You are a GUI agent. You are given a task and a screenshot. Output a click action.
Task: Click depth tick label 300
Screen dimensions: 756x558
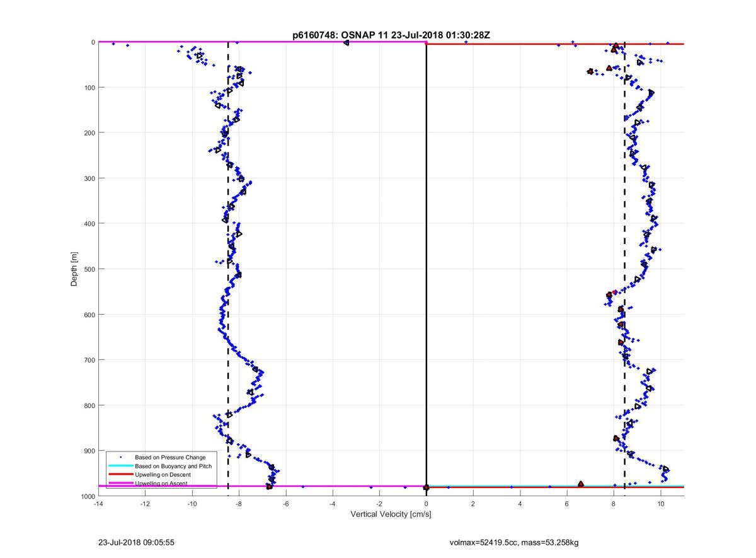[x=89, y=178]
